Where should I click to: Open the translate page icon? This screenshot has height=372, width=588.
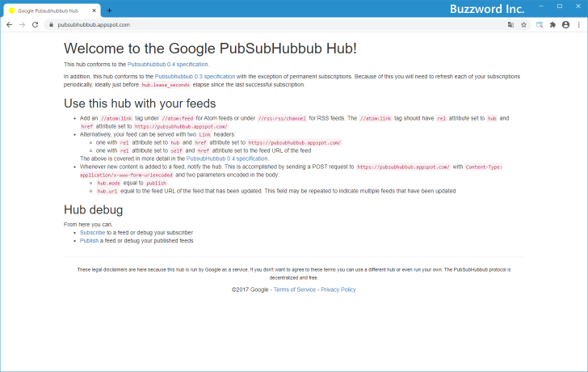[510, 25]
